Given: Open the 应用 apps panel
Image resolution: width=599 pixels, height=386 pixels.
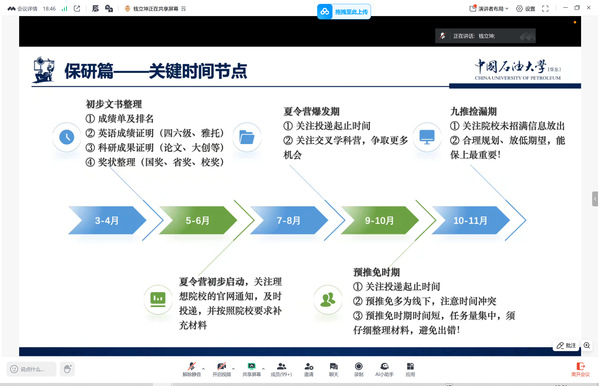Looking at the screenshot, I should pos(410,370).
